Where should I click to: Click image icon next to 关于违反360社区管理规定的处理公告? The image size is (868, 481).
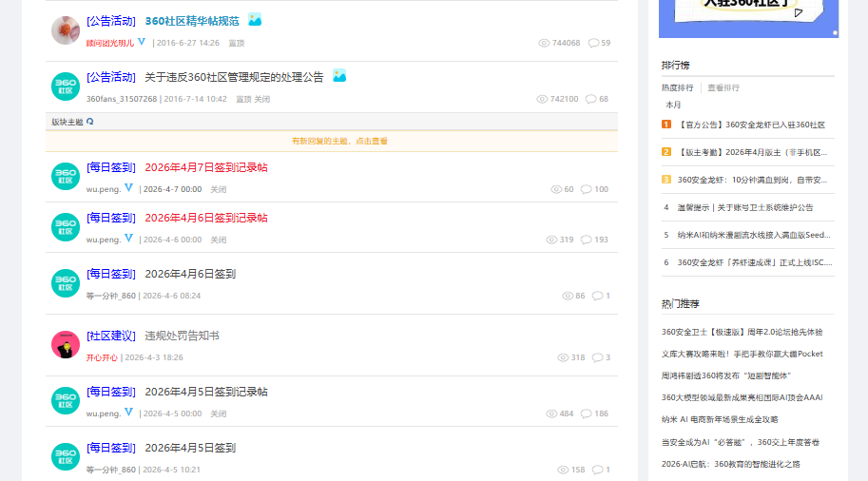click(x=339, y=76)
